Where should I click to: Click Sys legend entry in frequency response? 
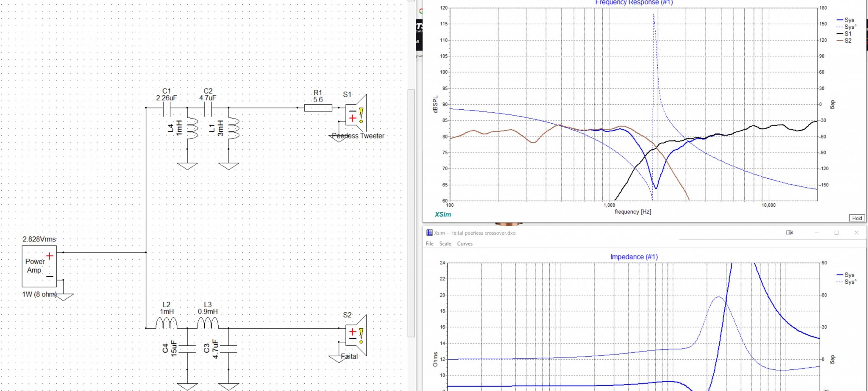pos(846,20)
